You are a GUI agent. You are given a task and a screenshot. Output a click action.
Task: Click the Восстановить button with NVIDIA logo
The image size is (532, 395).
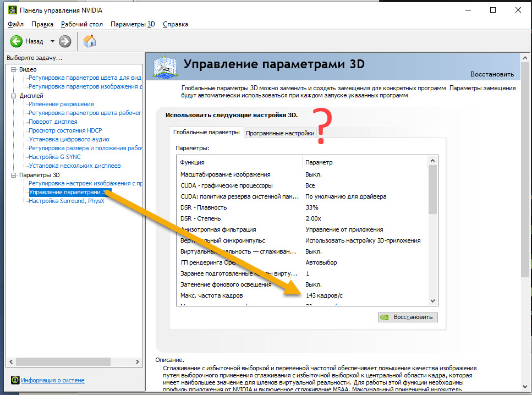coord(408,317)
